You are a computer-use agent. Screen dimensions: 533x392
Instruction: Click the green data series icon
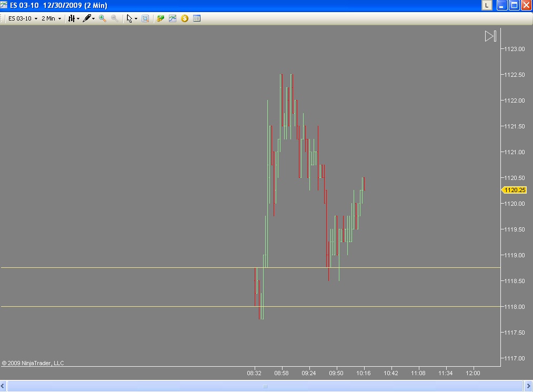pyautogui.click(x=160, y=18)
